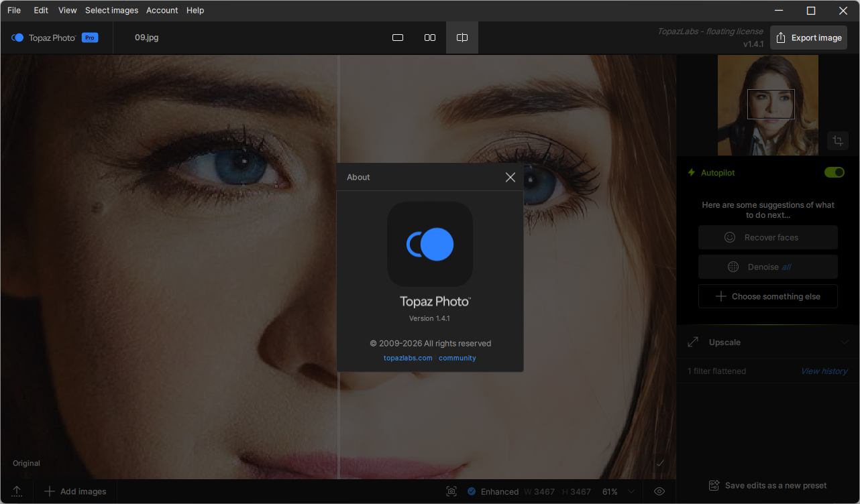Click the Original label on the image

pos(26,463)
